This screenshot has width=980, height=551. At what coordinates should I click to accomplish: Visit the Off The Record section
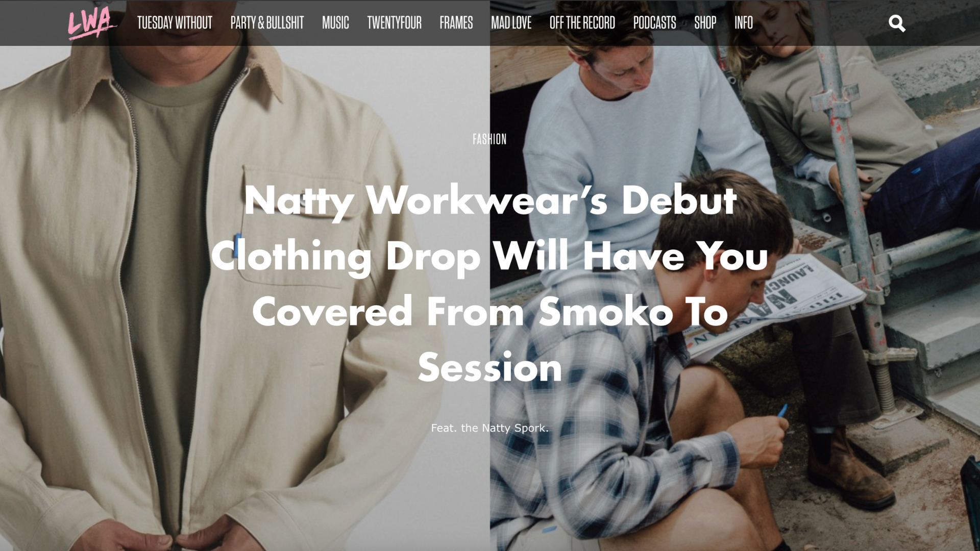(x=582, y=23)
